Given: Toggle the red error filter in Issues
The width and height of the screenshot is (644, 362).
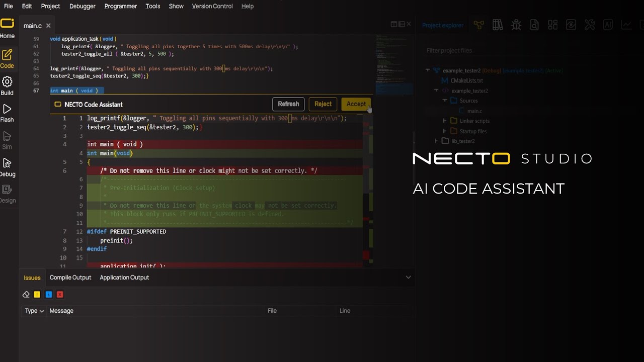Looking at the screenshot, I should 60,295.
